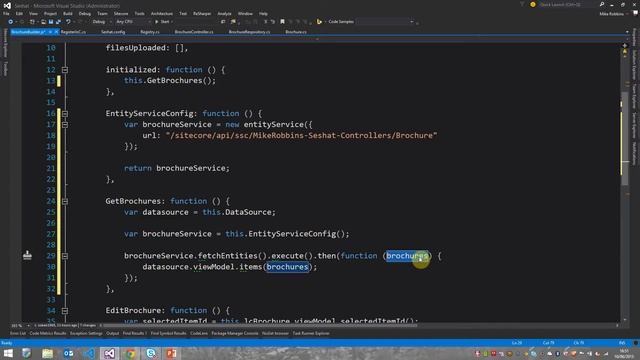
Task: Switch to the BrochureRepository.cs tab
Action: point(249,32)
